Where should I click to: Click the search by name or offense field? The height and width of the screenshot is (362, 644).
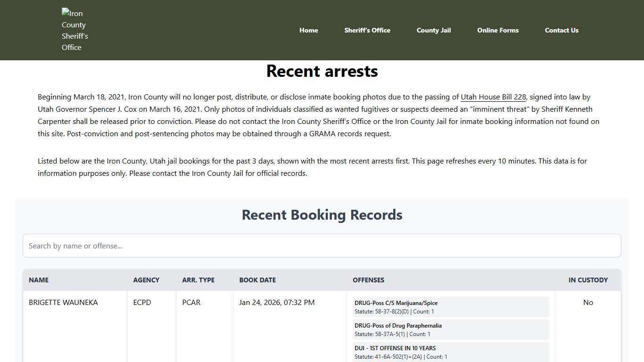click(x=322, y=246)
